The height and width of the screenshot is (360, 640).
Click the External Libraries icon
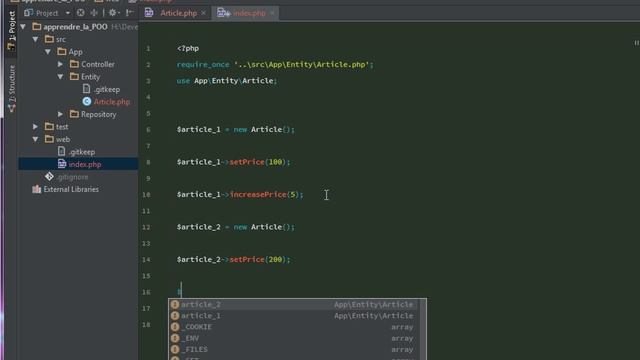(37, 189)
